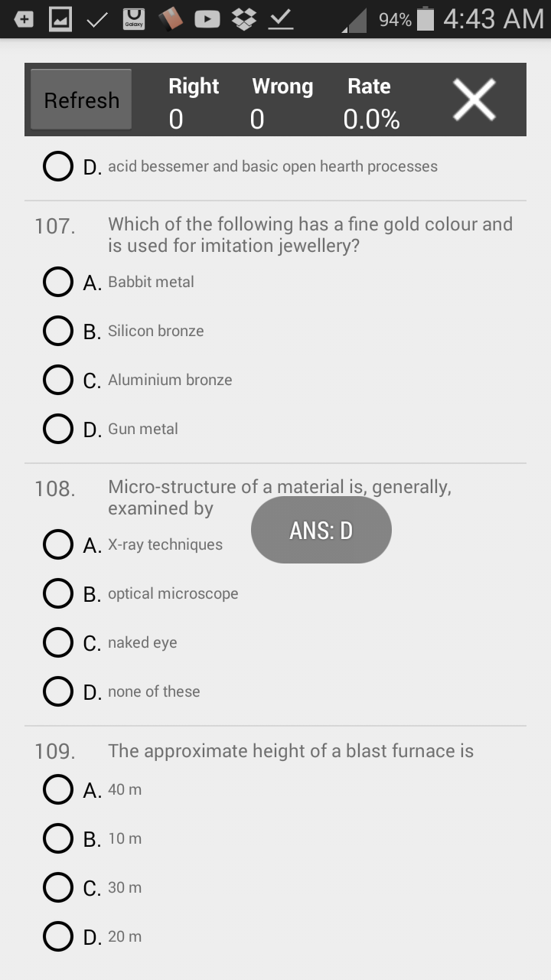Choose option C Aluminium bronze
Viewport: 551px width, 980px height.
57,379
